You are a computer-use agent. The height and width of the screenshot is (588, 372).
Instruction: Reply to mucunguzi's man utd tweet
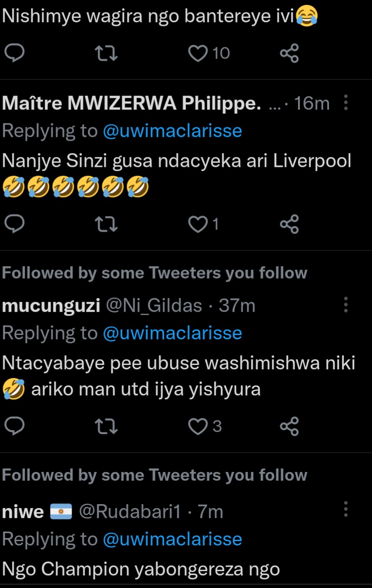coord(14,426)
